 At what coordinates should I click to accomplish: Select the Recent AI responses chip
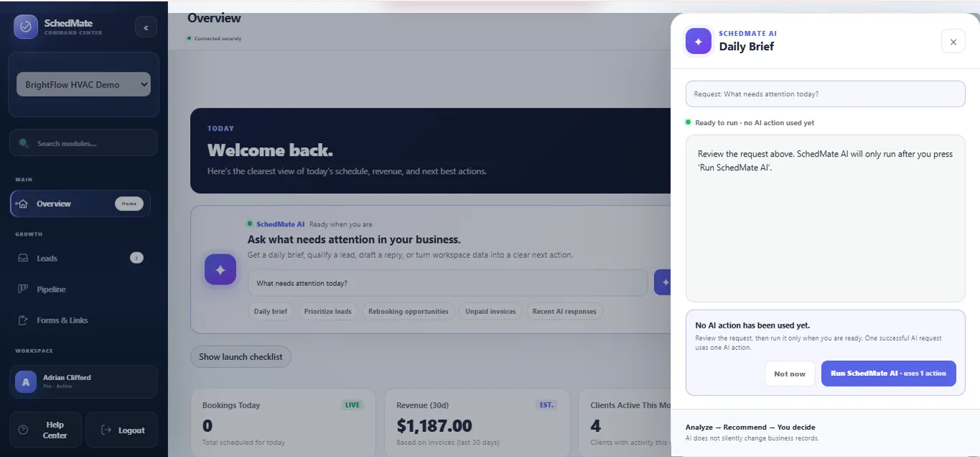coord(564,311)
